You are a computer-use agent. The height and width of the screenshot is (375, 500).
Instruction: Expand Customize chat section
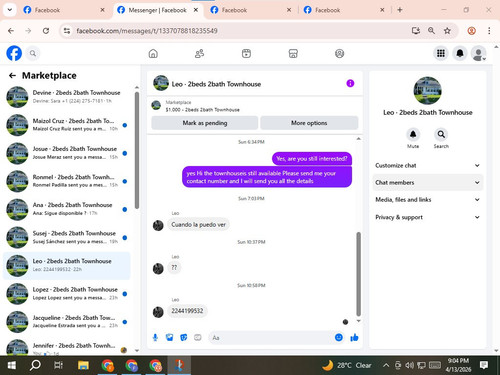coord(428,165)
